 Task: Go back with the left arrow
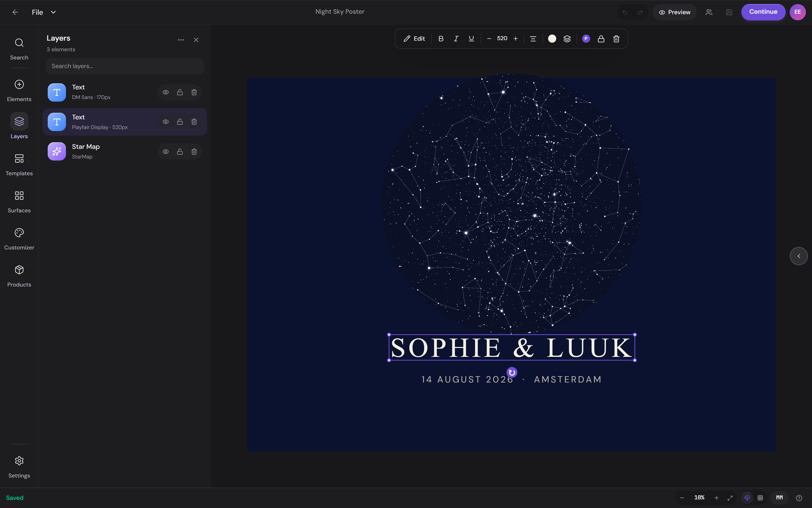click(x=15, y=12)
